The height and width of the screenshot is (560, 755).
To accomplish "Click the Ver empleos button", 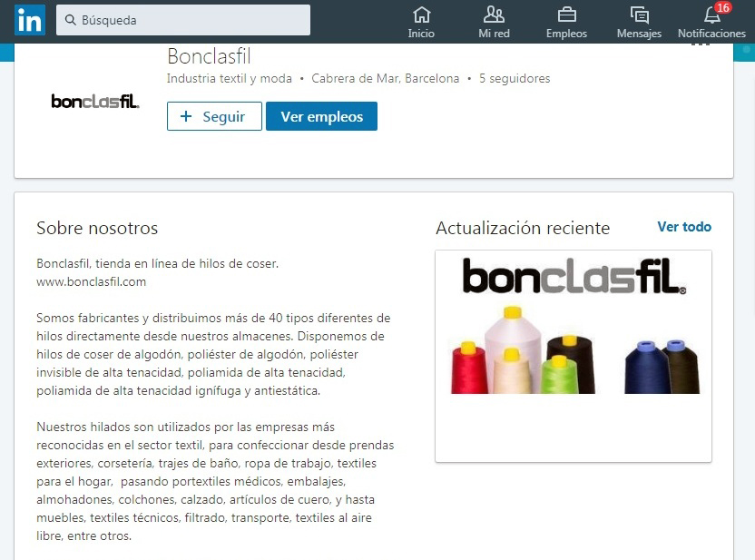I will pyautogui.click(x=321, y=116).
